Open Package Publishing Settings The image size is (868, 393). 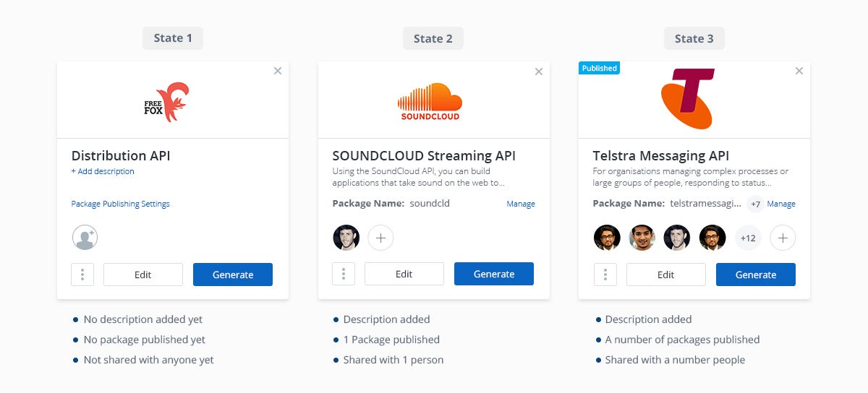click(120, 204)
